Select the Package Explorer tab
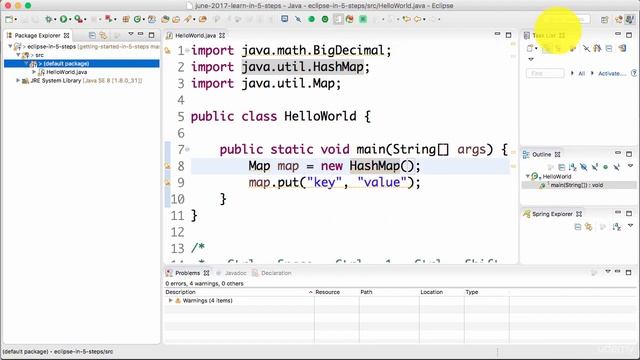 (37, 36)
